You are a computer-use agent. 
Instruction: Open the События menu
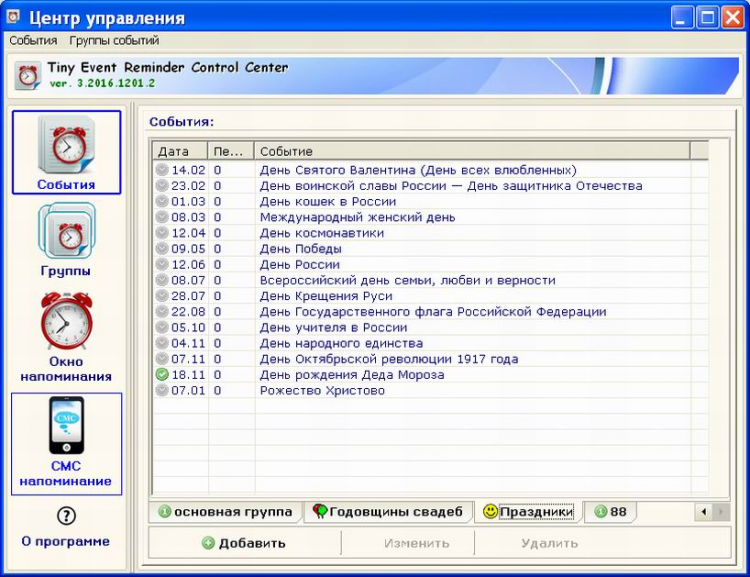click(x=33, y=41)
